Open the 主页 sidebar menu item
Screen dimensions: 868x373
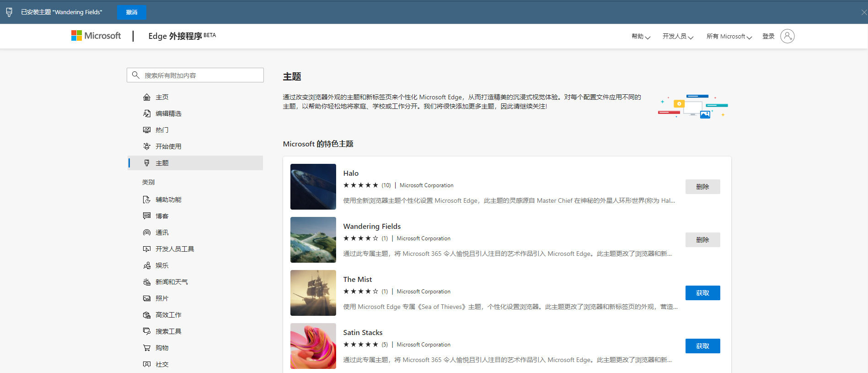point(195,97)
